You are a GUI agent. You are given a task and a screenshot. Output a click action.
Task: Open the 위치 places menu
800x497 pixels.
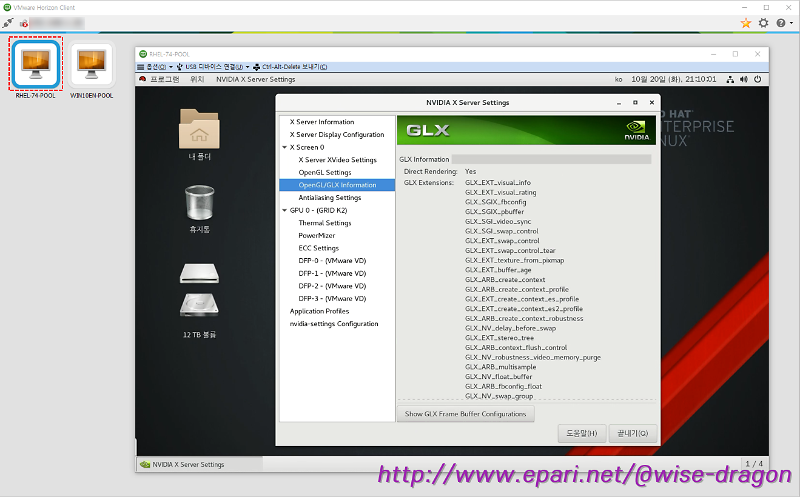pos(197,80)
